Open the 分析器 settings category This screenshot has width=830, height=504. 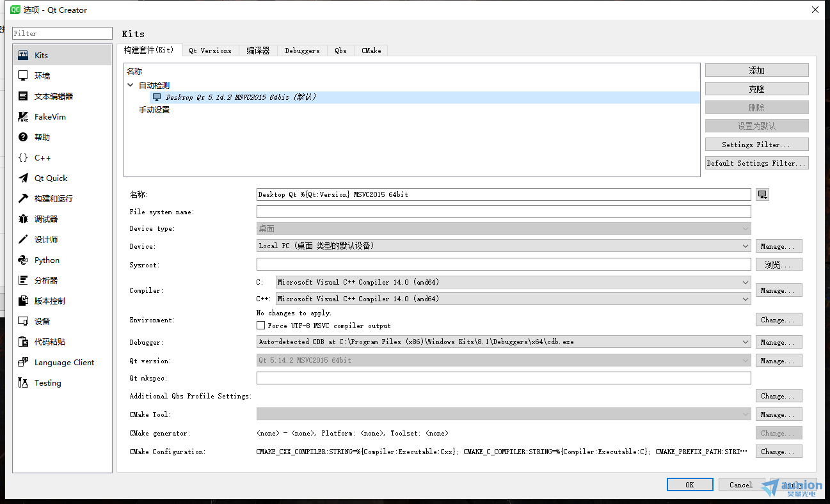[x=62, y=280]
